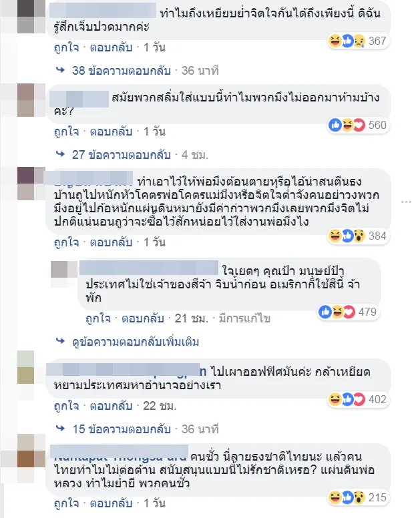Viewport: 420px width, 518px height.
Task: Open the 22 ชม. timestamp link
Action: pos(160,406)
